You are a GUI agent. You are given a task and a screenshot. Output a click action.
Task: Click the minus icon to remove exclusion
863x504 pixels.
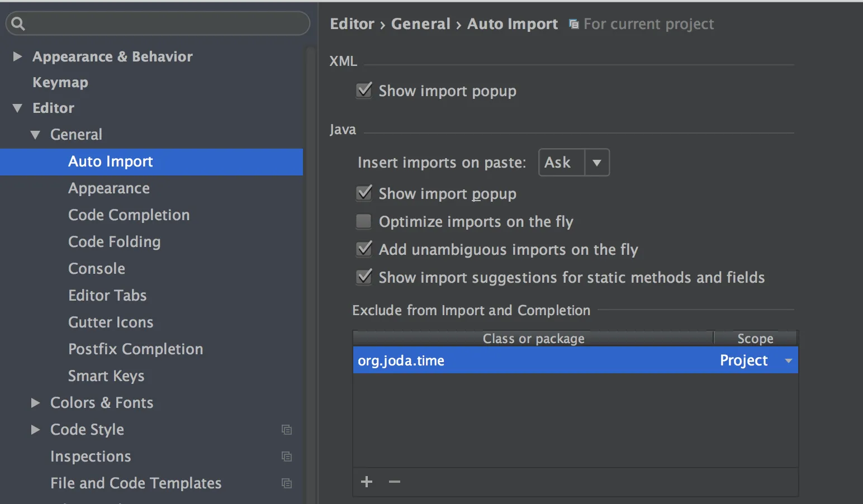(395, 482)
